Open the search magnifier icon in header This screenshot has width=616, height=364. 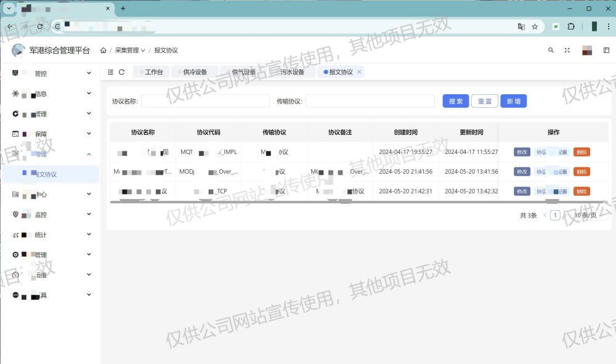[551, 51]
